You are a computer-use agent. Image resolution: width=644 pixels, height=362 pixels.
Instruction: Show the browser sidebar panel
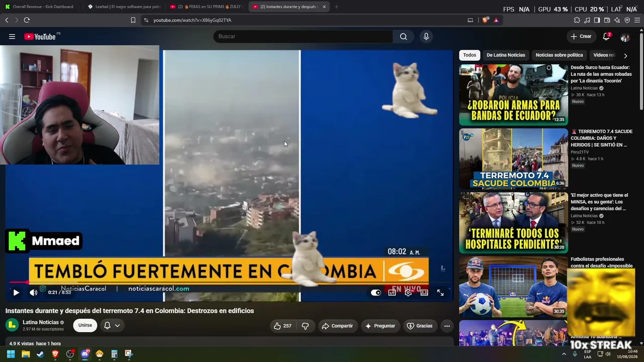(597, 20)
